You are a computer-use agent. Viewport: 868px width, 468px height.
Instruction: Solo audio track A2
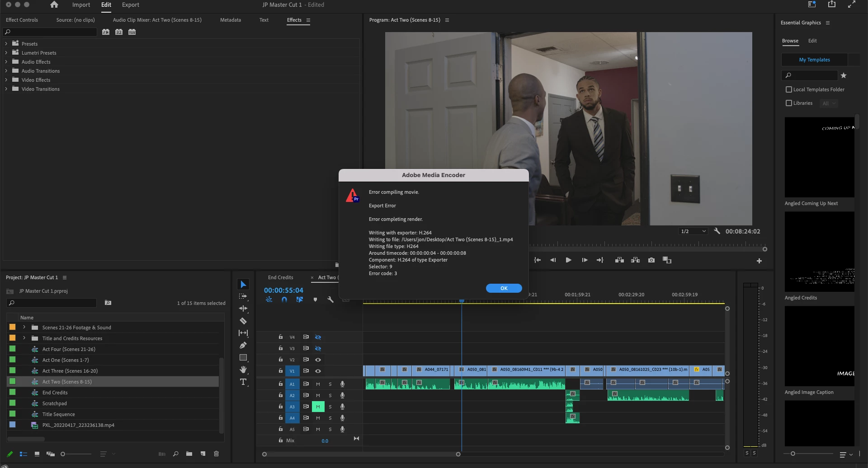coord(330,395)
